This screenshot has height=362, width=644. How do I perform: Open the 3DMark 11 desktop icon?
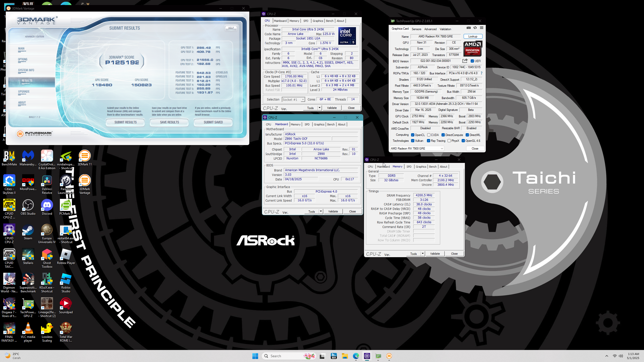[x=85, y=158]
